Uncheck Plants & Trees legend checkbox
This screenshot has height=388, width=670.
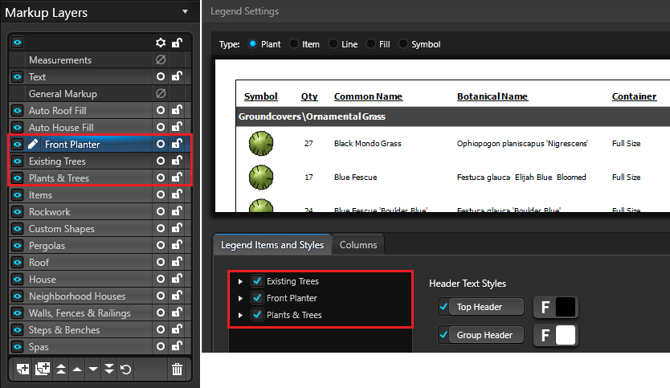pyautogui.click(x=257, y=315)
